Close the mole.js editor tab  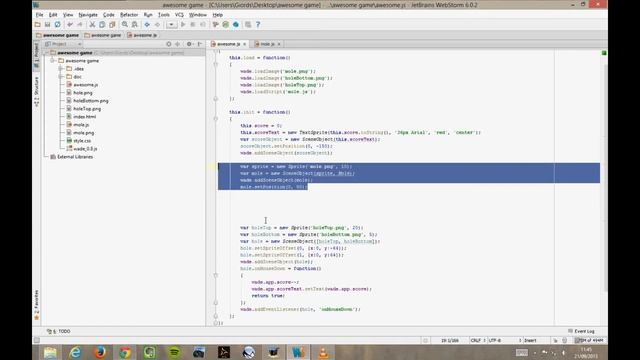pos(279,44)
